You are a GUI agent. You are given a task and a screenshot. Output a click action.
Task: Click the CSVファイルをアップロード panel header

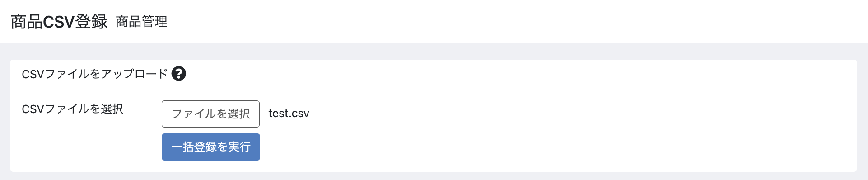pyautogui.click(x=434, y=74)
